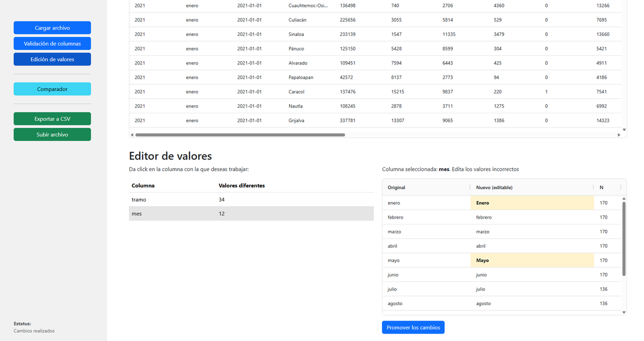
Task: Click up arrow of values editor scrollbar
Action: [624, 199]
